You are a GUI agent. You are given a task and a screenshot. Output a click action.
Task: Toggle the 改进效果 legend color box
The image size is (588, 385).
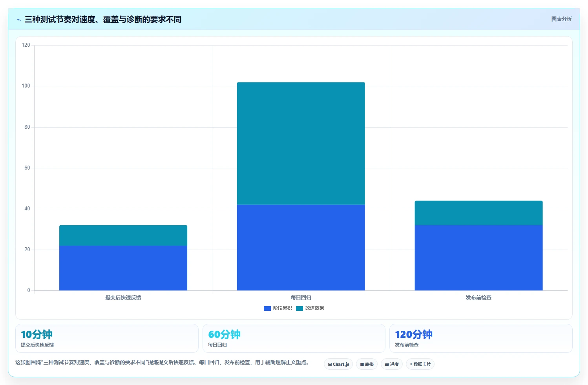299,308
